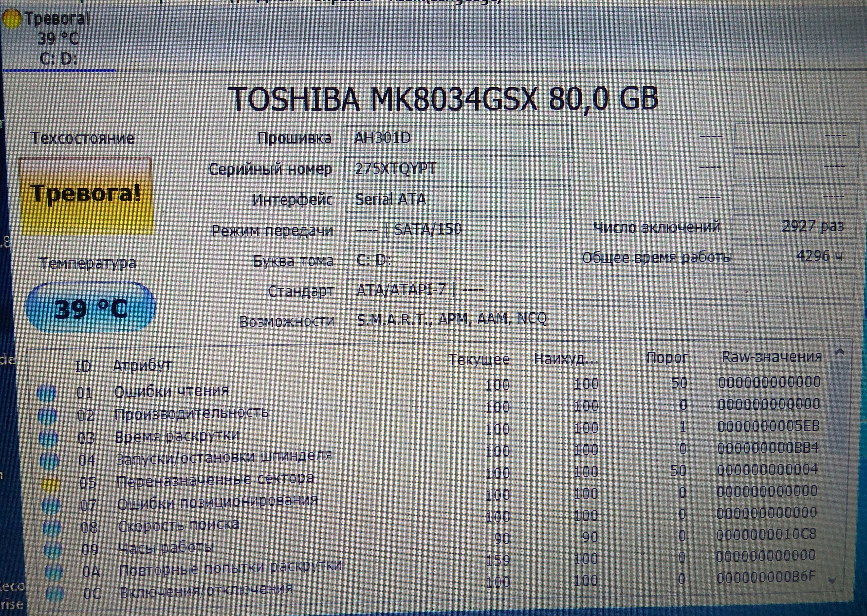This screenshot has height=616, width=867.
Task: Click the transfer mode field SATA/150
Action: [458, 229]
